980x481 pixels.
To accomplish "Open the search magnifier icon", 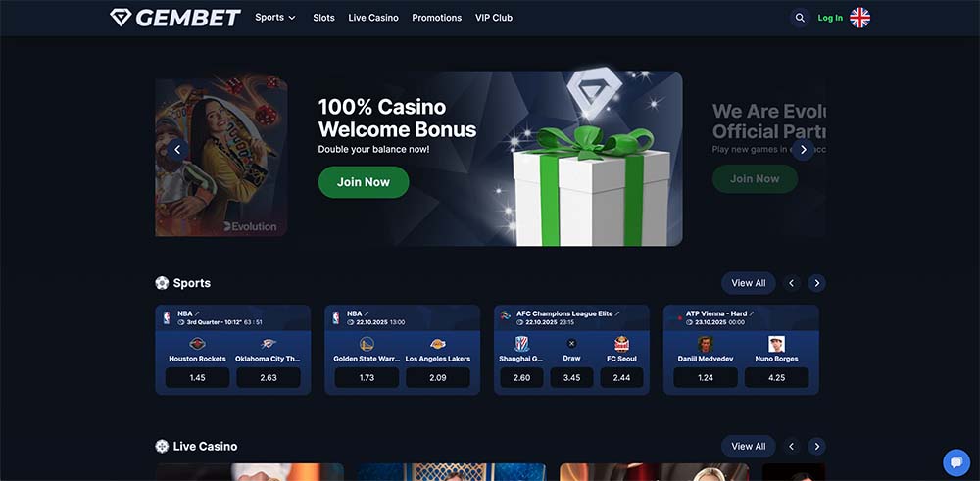I will tap(800, 18).
